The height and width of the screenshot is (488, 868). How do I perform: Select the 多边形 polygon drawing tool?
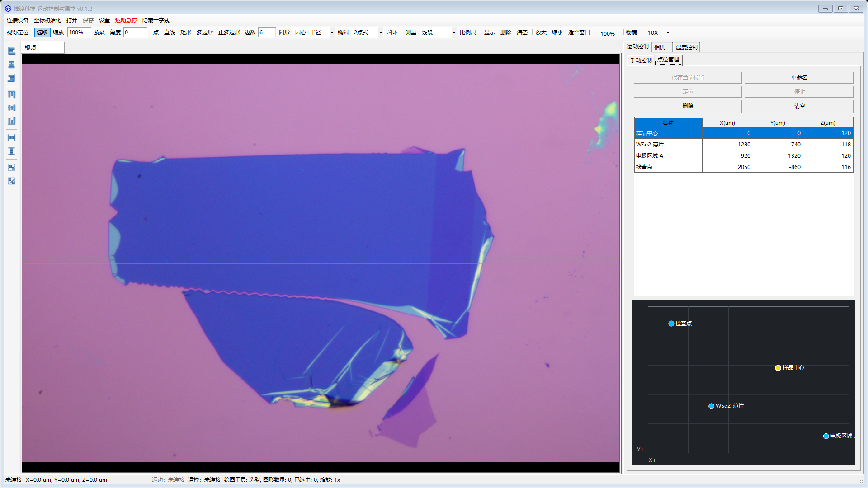point(205,33)
